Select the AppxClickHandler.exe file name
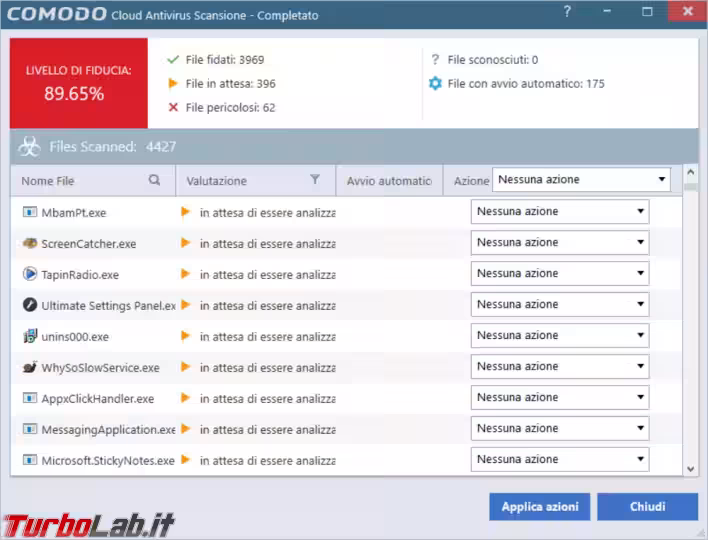 (x=98, y=399)
